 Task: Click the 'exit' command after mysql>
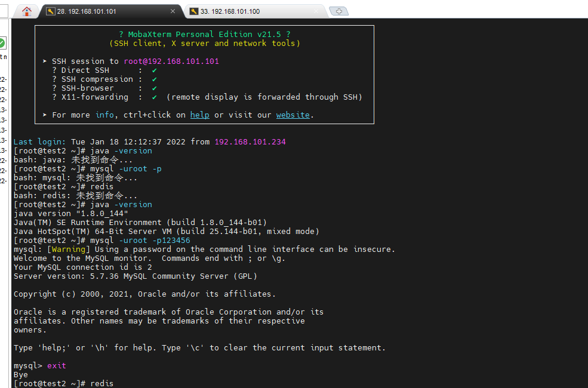point(57,366)
